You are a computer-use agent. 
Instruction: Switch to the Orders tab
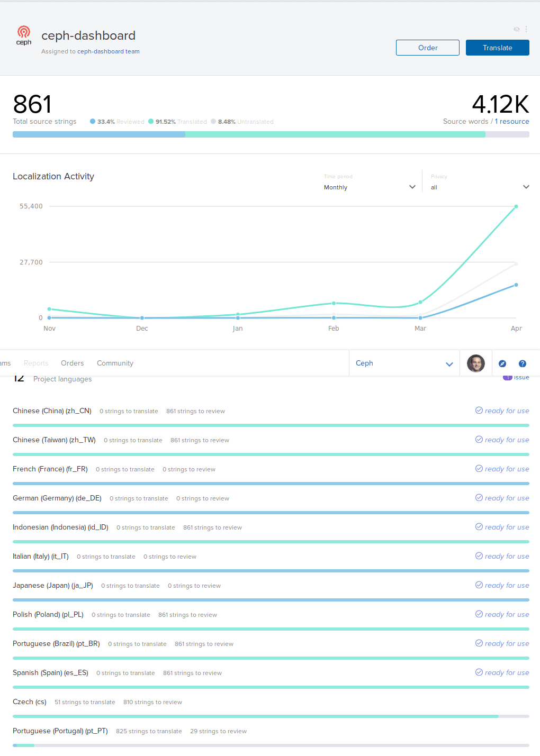(x=72, y=363)
